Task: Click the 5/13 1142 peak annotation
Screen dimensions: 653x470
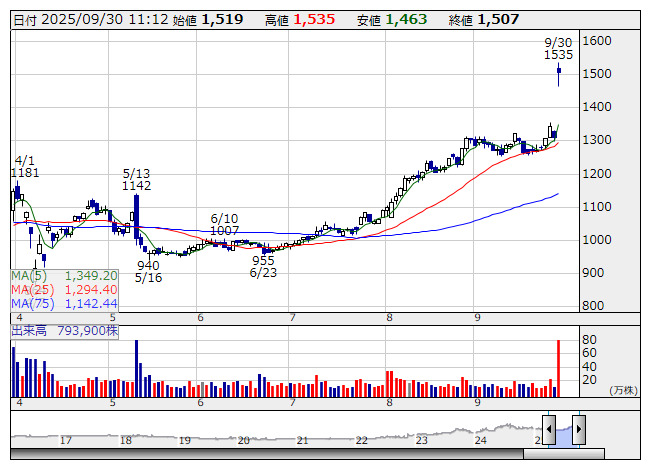Action: 136,179
